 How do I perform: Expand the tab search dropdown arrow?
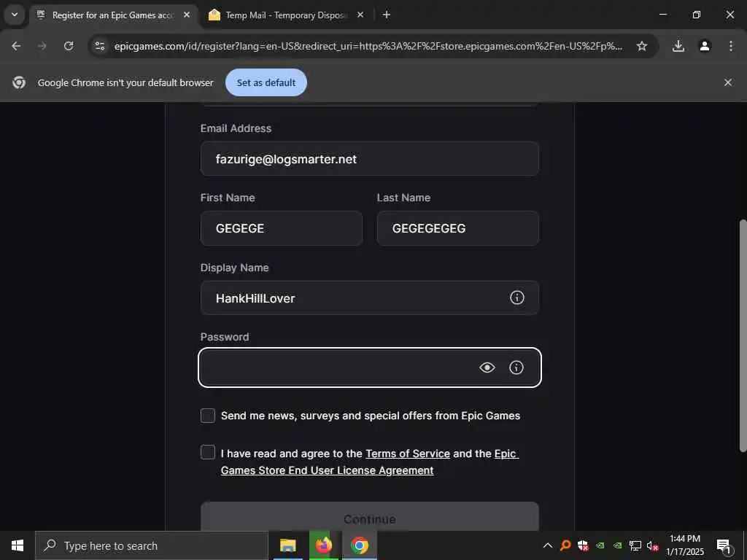point(15,15)
